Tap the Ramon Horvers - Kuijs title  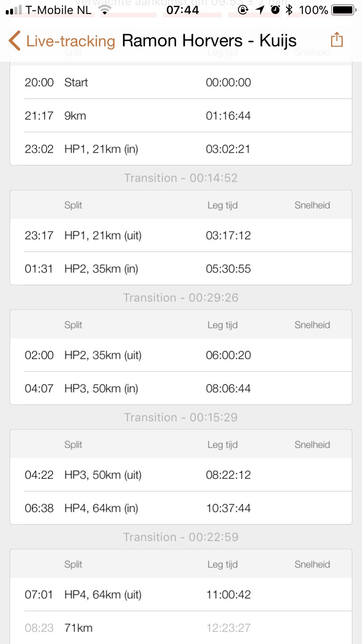point(209,41)
